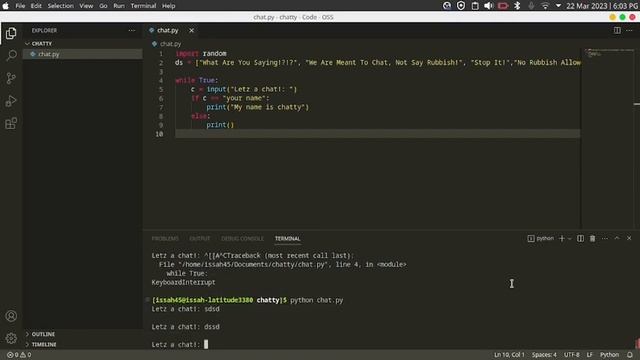The image size is (640, 360).
Task: Switch to the Debug Console tab
Action: pyautogui.click(x=242, y=239)
